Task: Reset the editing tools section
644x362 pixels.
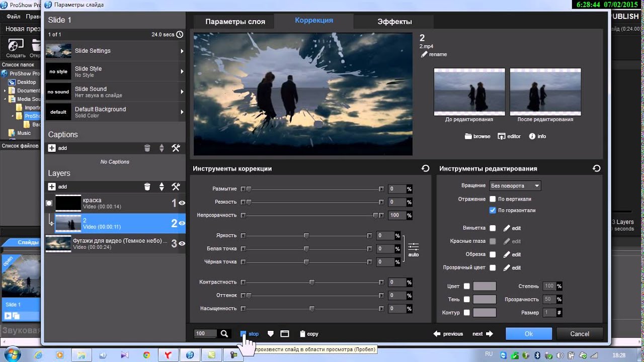Action: (x=597, y=169)
